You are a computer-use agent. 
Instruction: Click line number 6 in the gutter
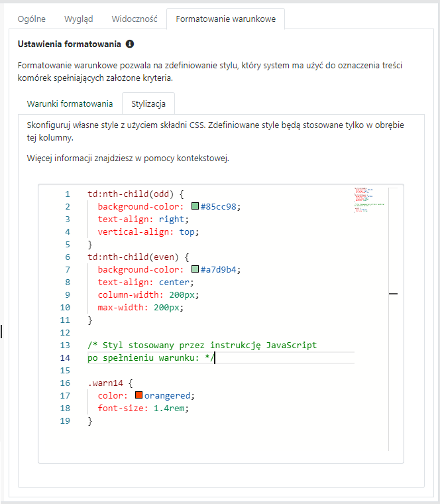pos(68,257)
